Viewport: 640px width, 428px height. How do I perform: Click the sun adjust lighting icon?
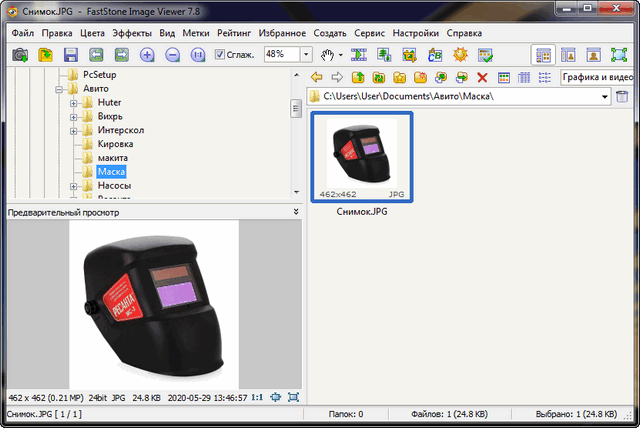point(460,55)
